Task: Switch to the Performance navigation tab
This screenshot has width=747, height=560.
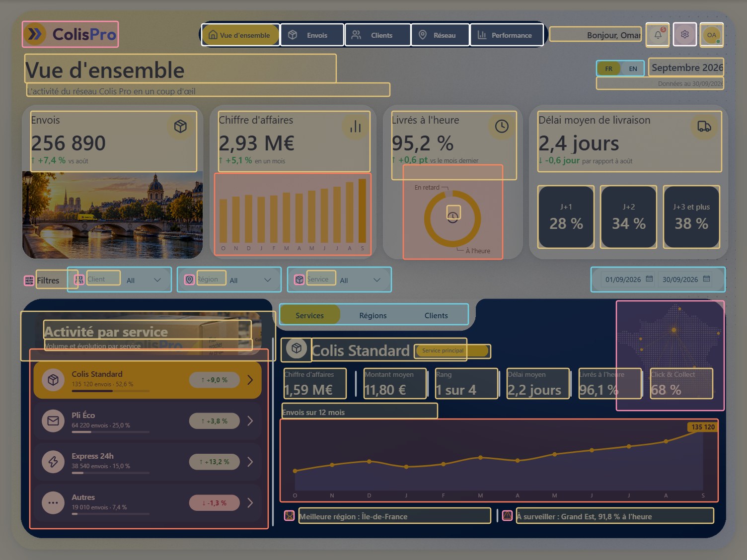Action: pos(507,35)
